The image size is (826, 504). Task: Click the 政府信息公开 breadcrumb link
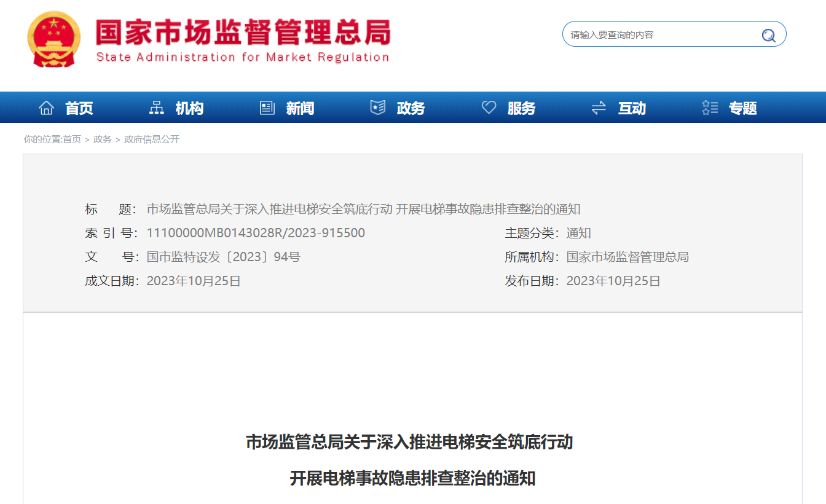[x=152, y=140]
